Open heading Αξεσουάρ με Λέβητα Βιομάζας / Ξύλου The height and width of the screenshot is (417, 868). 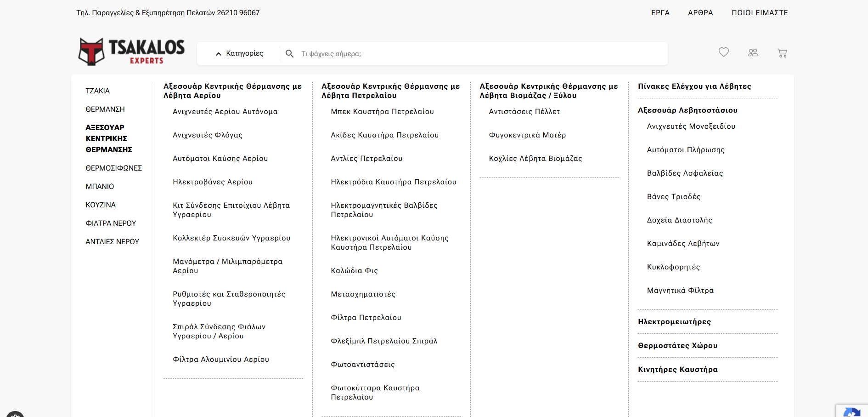(549, 91)
